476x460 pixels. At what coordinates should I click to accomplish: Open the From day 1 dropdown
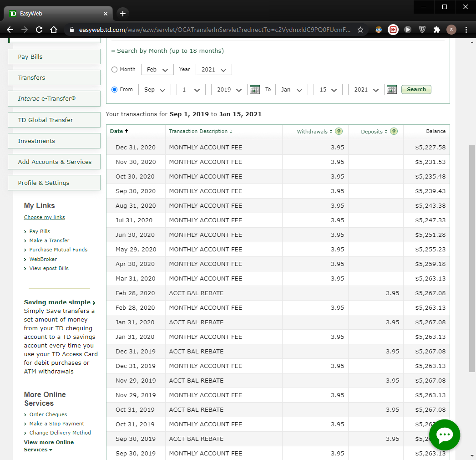click(x=191, y=90)
